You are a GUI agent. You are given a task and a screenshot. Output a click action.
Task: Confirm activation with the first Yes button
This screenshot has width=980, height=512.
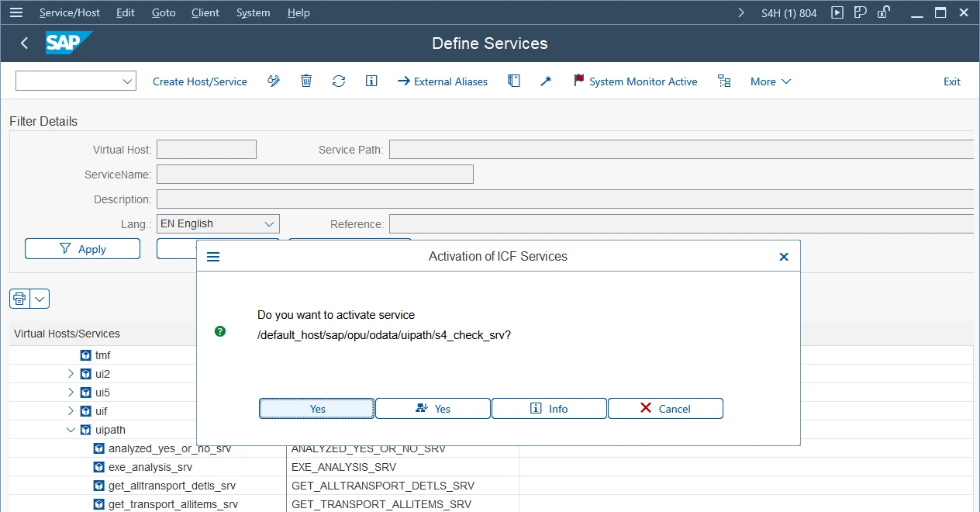[x=317, y=409]
